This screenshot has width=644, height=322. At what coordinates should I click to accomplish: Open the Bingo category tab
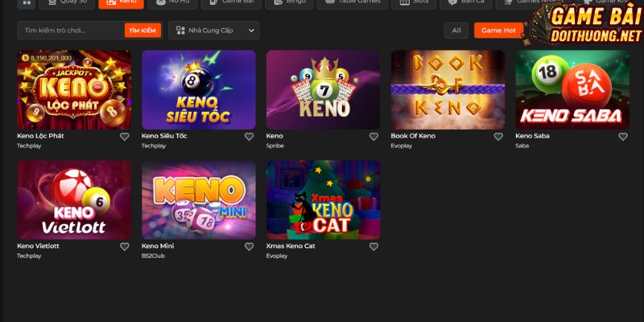pyautogui.click(x=289, y=3)
